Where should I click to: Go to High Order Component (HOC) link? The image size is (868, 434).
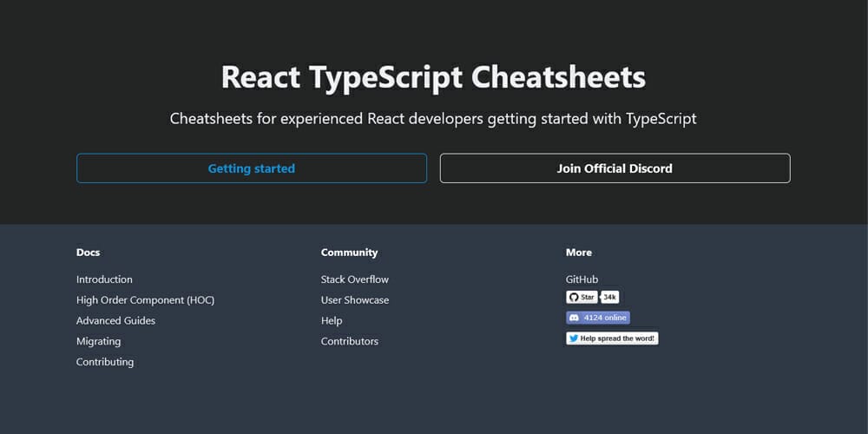pos(145,300)
